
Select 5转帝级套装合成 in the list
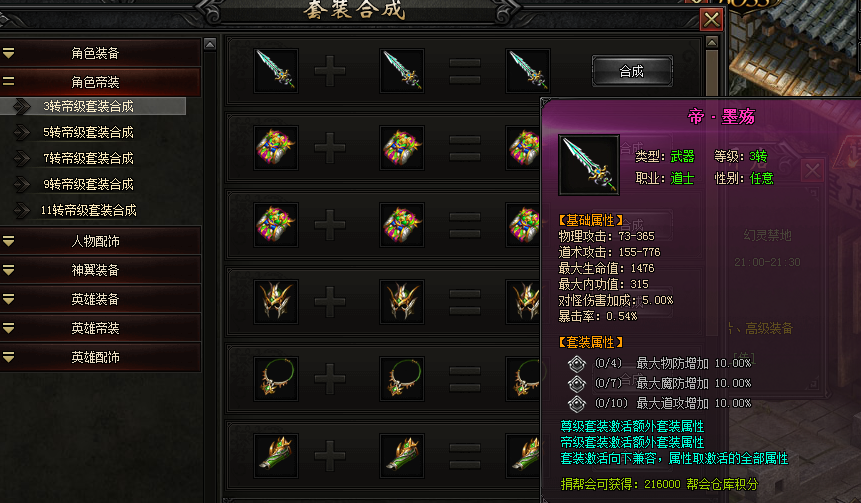(x=88, y=132)
